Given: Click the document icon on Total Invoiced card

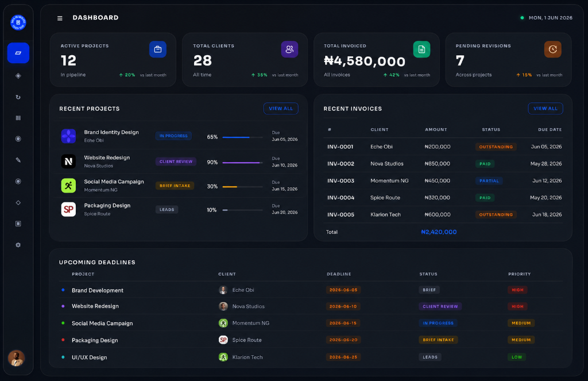Looking at the screenshot, I should (x=421, y=49).
